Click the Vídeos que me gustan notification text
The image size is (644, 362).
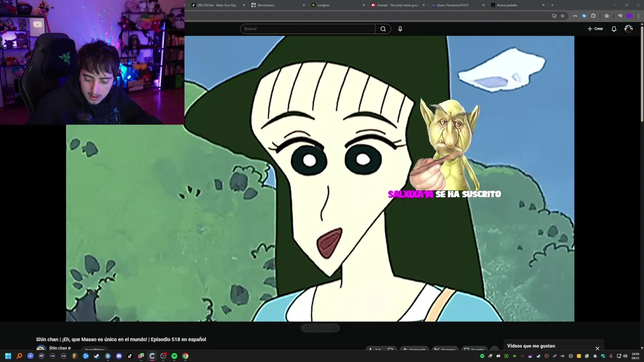[531, 346]
